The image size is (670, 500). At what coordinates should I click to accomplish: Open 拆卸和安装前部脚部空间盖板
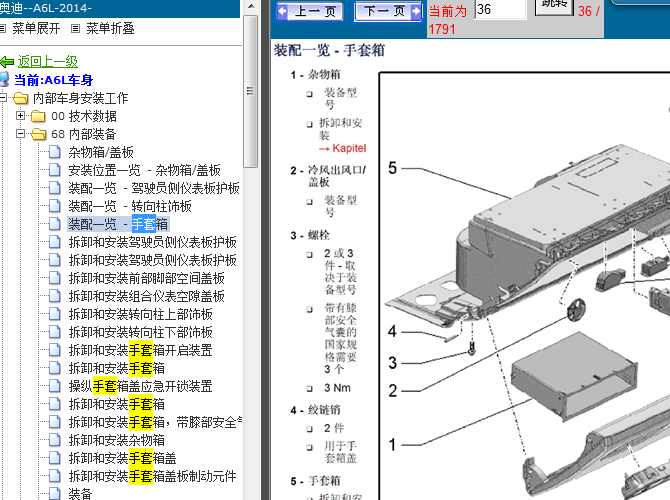147,278
